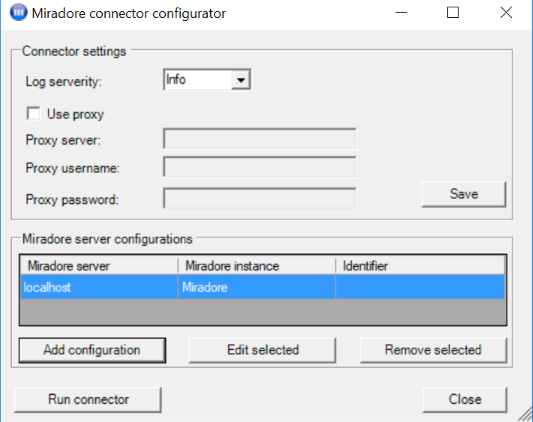Screen dimensions: 533x422
Task: Sort by Miradore instance column header
Action: tap(257, 266)
